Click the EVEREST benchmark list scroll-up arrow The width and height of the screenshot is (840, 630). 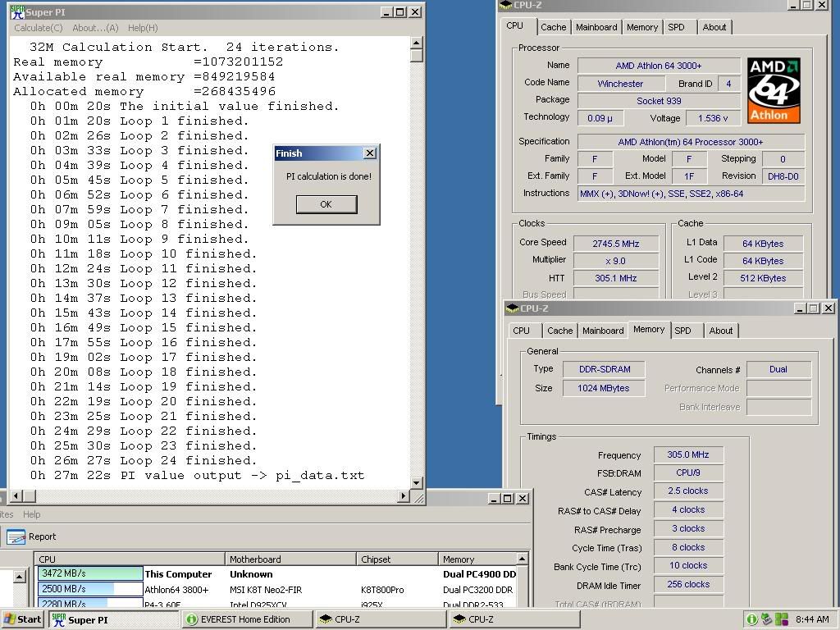522,559
